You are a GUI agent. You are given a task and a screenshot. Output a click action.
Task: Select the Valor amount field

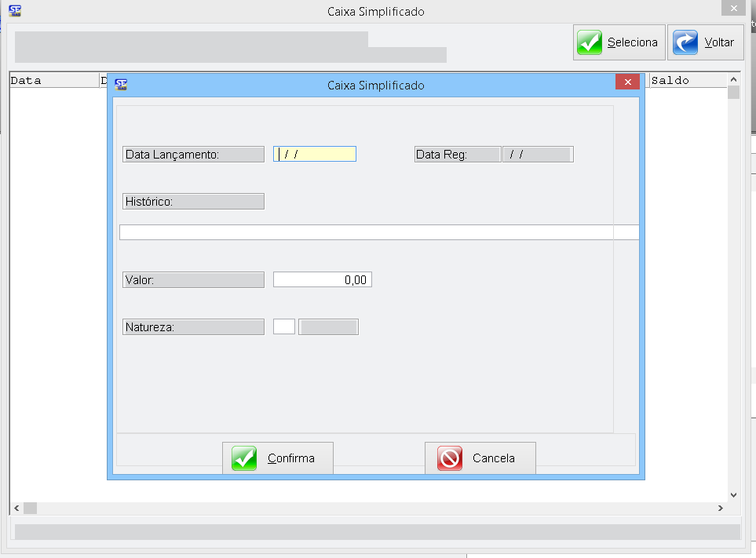tap(322, 280)
